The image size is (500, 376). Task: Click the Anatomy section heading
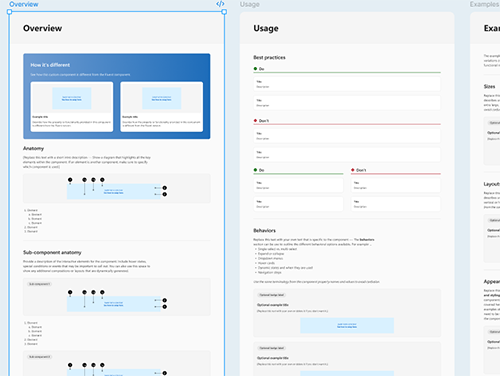tap(33, 148)
